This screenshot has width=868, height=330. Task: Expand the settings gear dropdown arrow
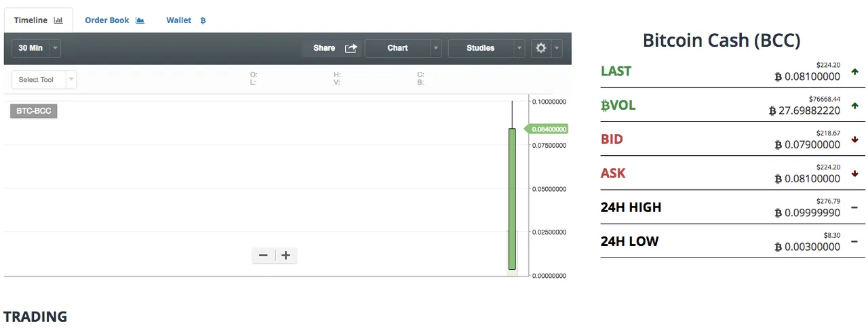point(557,48)
